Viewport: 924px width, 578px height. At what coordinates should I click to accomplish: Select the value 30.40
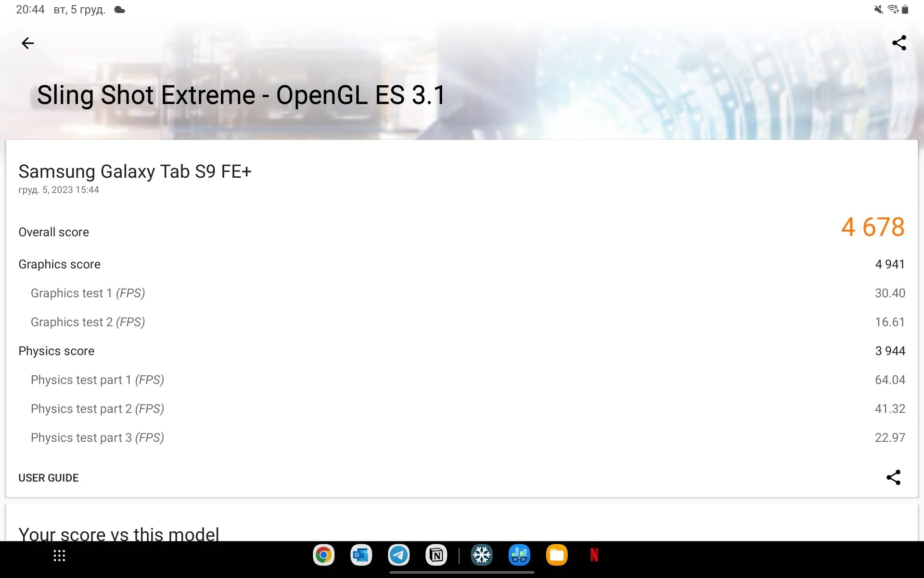[x=890, y=293]
